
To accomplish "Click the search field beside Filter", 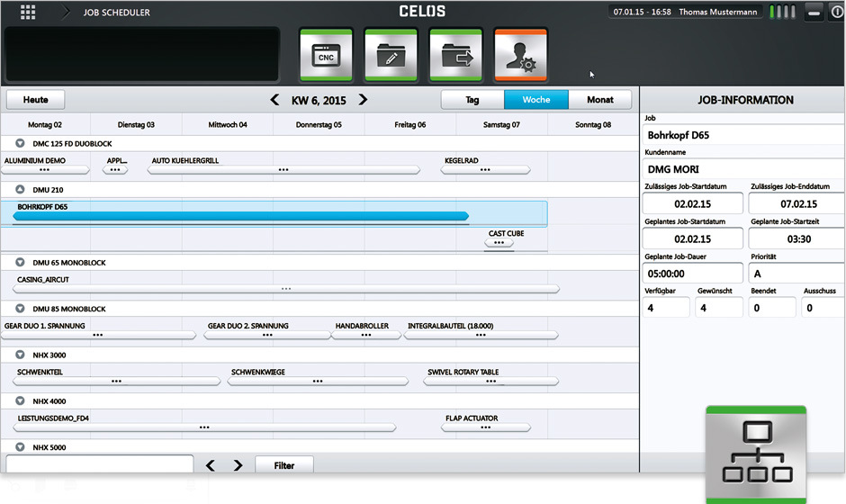I will pyautogui.click(x=99, y=464).
